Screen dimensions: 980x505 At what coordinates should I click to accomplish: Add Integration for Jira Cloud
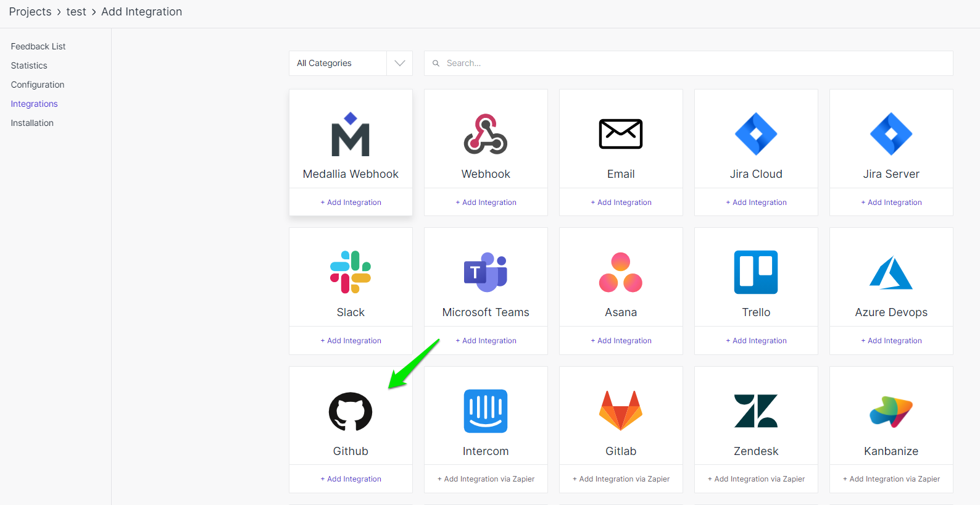pos(756,202)
